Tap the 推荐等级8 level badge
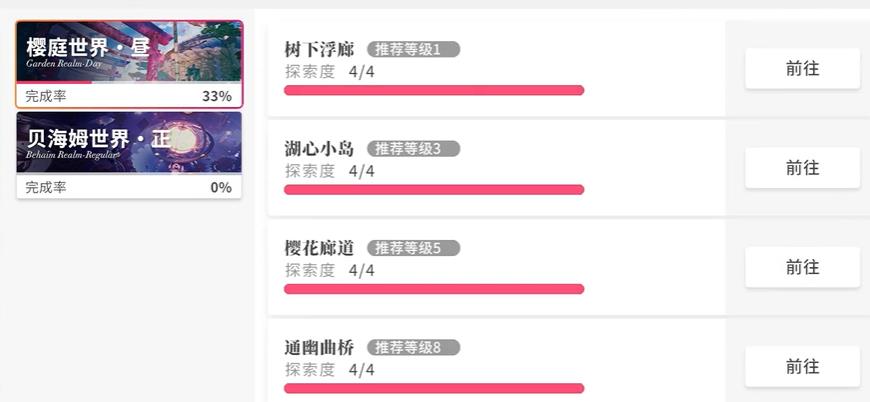The height and width of the screenshot is (402, 870). click(x=413, y=348)
